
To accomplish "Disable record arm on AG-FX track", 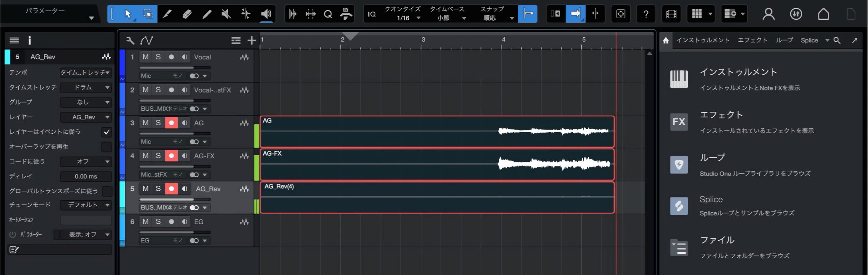I will pyautogui.click(x=171, y=156).
